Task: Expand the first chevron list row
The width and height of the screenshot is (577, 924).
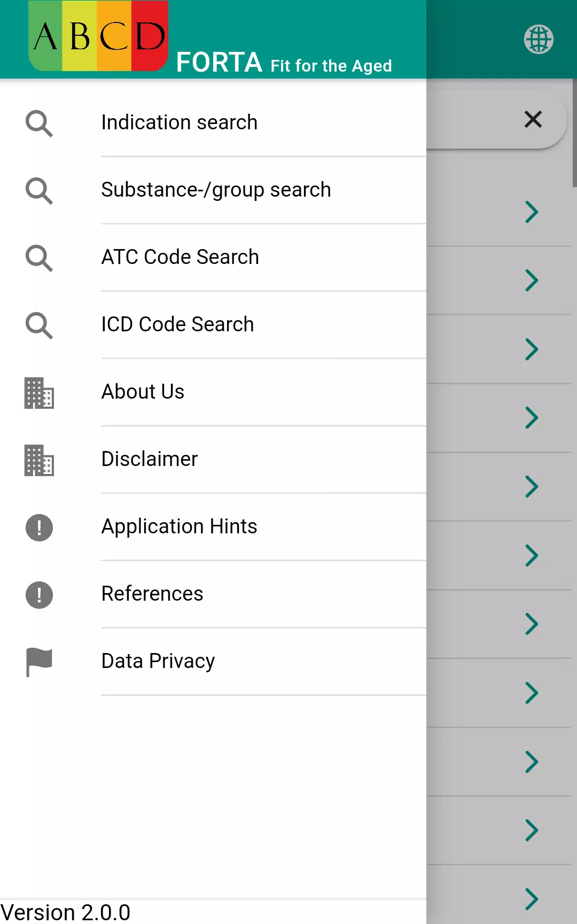Action: tap(531, 212)
